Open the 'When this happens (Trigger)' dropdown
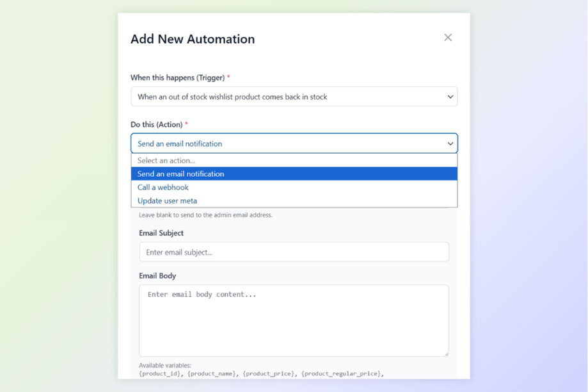Image resolution: width=588 pixels, height=392 pixels. click(x=294, y=96)
